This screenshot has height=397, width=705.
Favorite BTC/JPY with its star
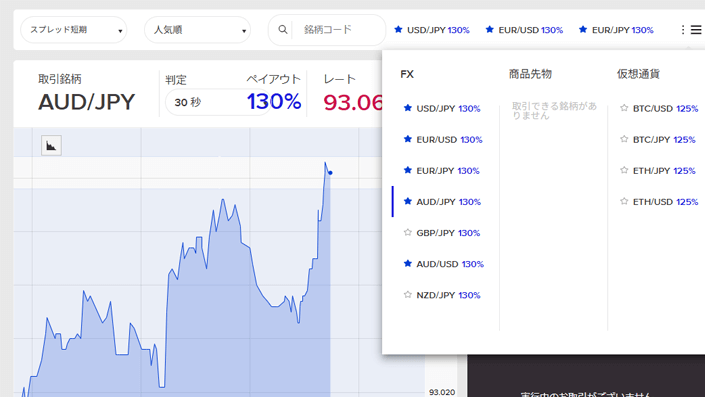tap(624, 139)
